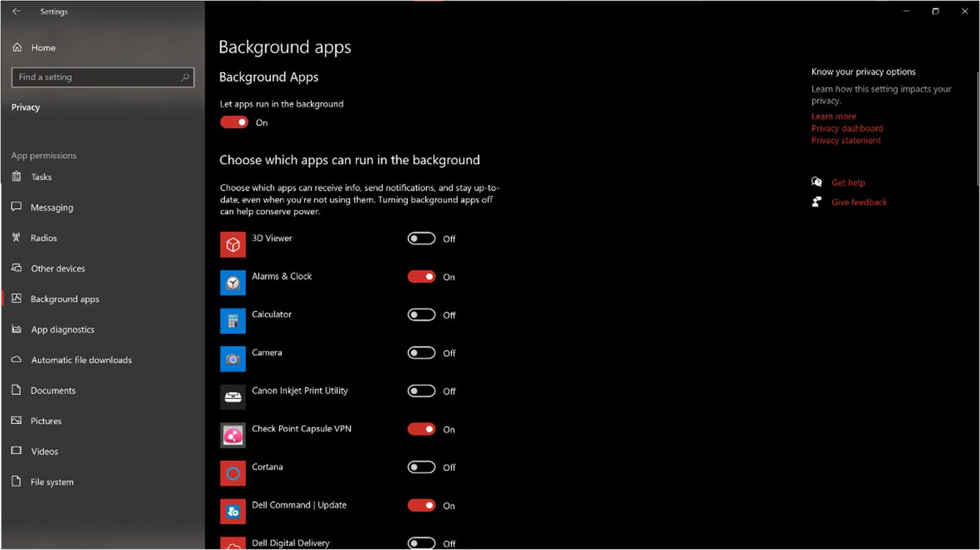Enable Dell Digital Delivery toggle
The image size is (980, 550).
click(x=421, y=543)
